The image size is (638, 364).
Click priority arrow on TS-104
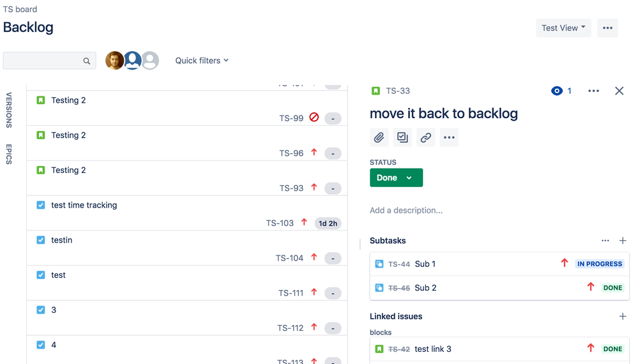pyautogui.click(x=314, y=257)
